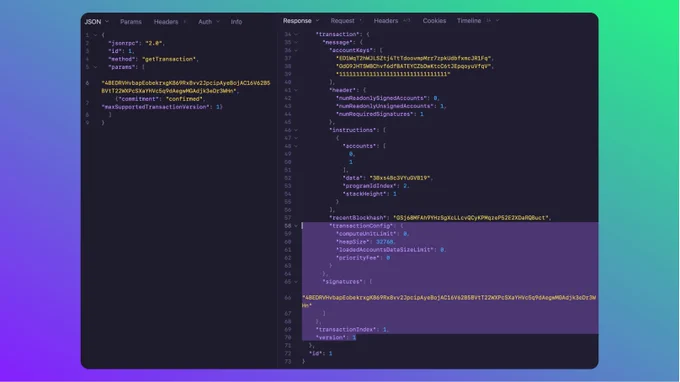Collapse the "accountKeys" array

tap(296, 50)
